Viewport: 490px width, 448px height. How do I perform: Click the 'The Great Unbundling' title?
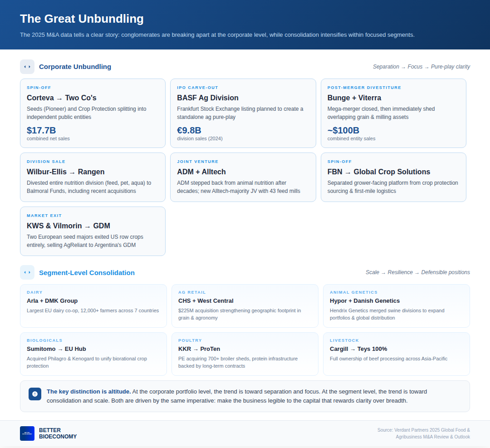point(82,19)
